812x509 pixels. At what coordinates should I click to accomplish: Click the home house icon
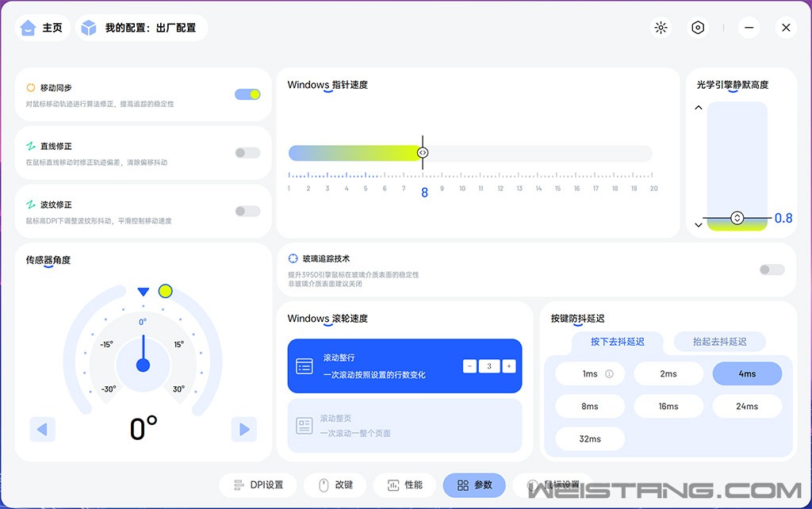click(x=28, y=28)
